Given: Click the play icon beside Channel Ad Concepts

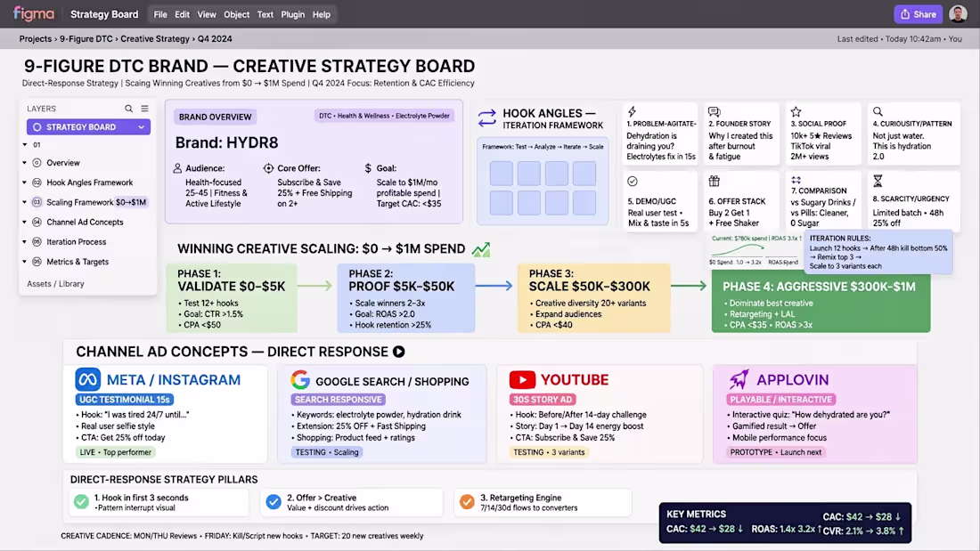Looking at the screenshot, I should click(x=399, y=352).
